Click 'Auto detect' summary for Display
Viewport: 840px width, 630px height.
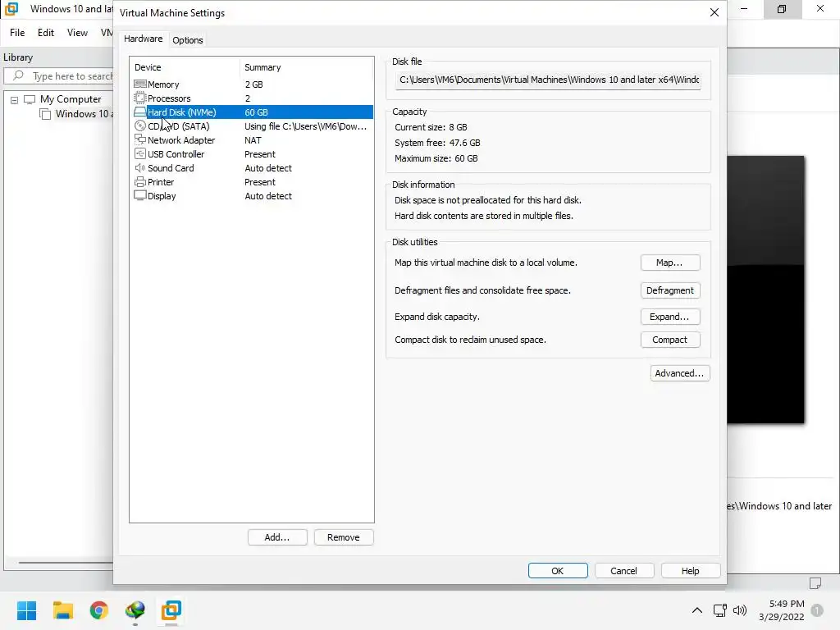[268, 195]
